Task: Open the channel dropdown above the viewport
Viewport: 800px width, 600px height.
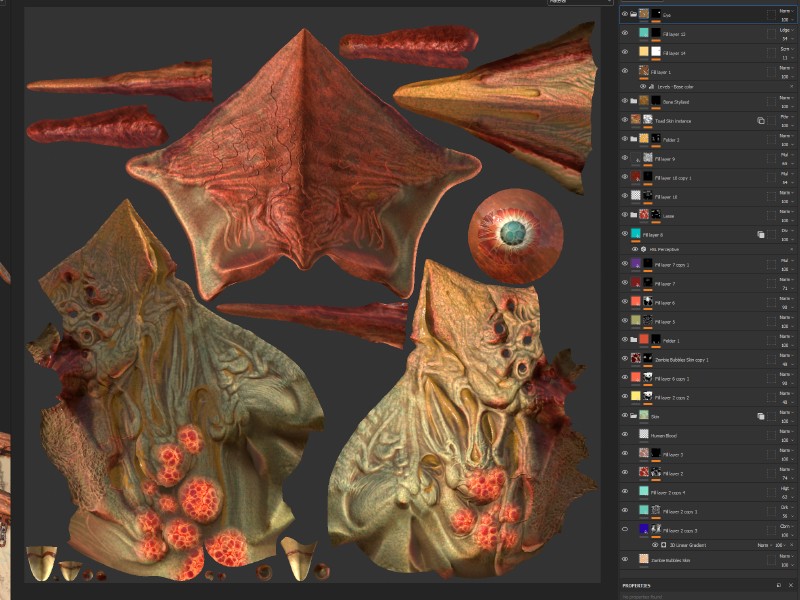Action: [x=579, y=3]
